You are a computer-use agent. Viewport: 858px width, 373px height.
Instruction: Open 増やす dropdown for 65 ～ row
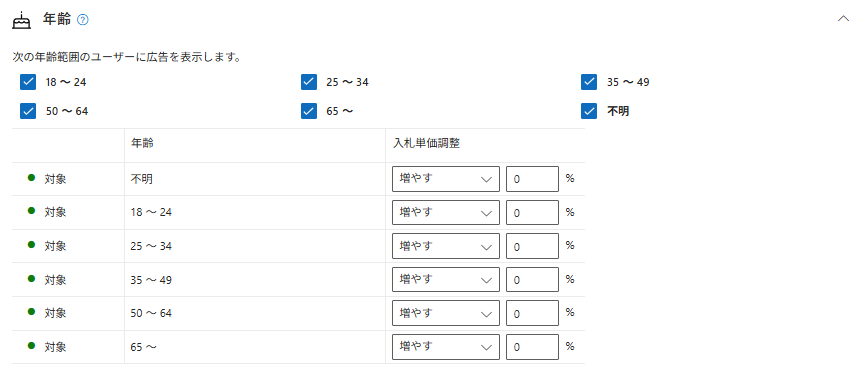tap(446, 347)
